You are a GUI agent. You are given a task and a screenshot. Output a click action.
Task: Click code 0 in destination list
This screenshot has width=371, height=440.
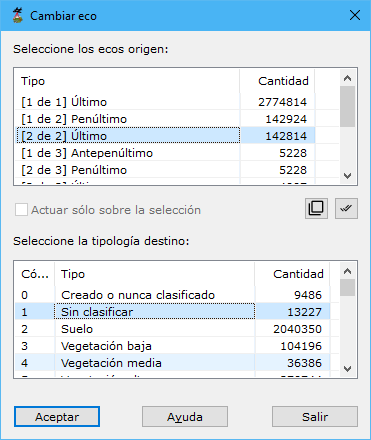pos(25,295)
